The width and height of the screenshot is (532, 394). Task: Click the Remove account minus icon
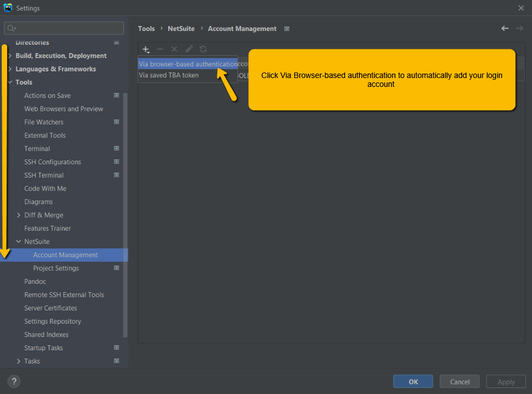point(160,50)
